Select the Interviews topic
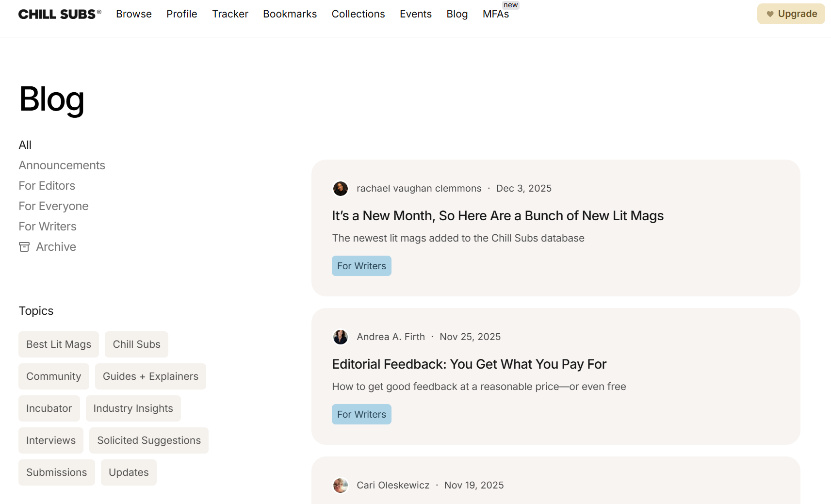This screenshot has height=504, width=831. (51, 440)
